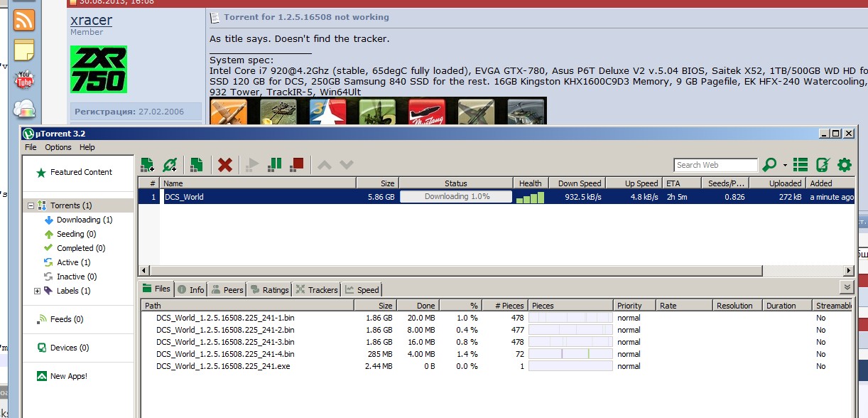Switch to the Trackers tab
Viewport: 868px width, 418px height.
tap(317, 289)
